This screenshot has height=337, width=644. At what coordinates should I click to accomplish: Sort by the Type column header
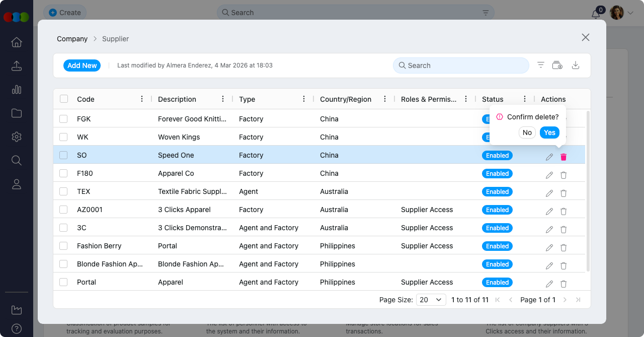[247, 99]
